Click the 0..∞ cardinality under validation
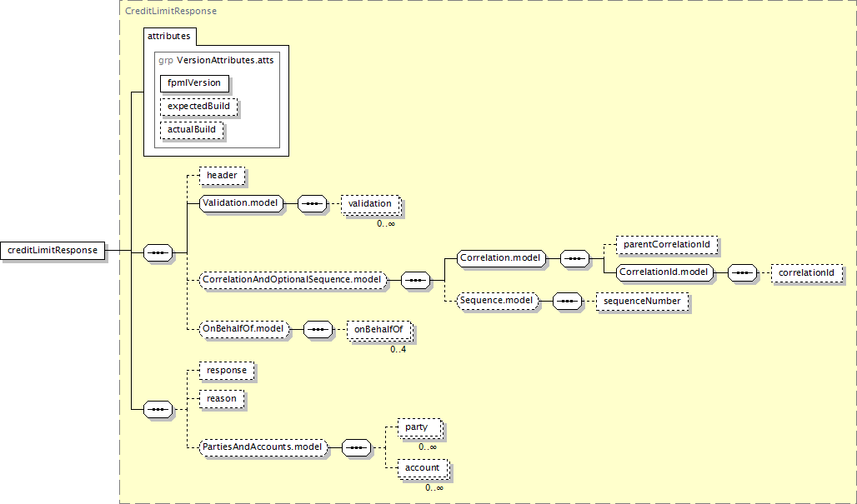 tap(386, 223)
